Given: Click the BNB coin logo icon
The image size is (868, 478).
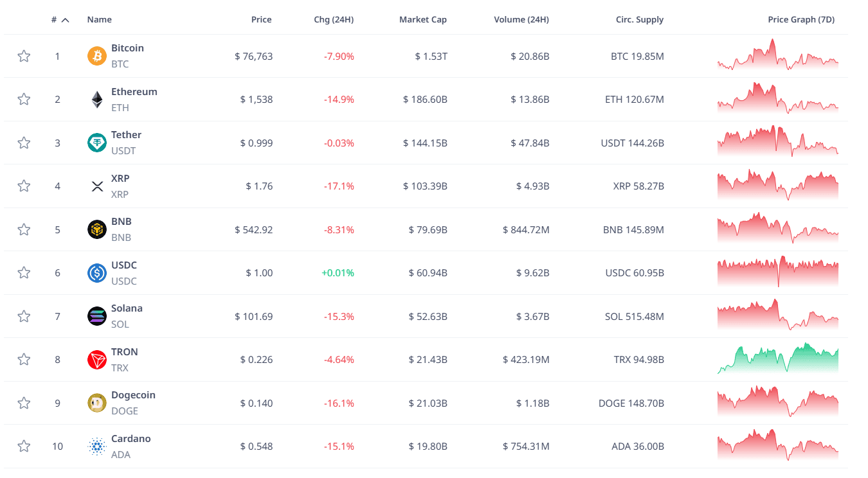Looking at the screenshot, I should click(x=97, y=229).
